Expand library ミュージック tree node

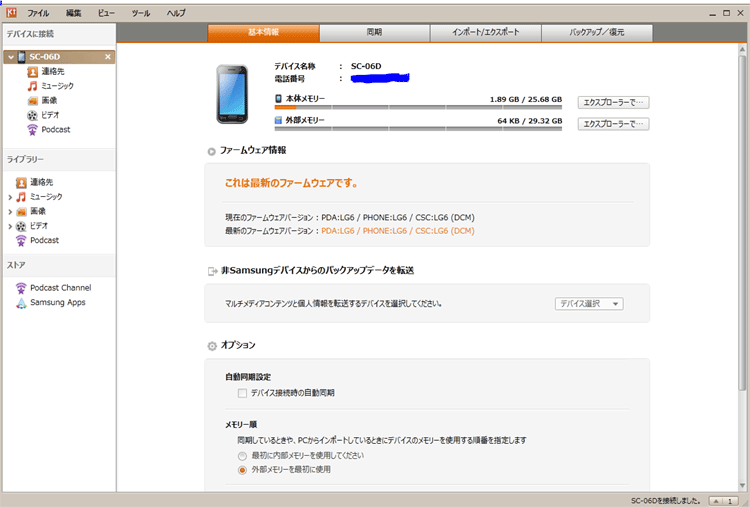pos(10,197)
